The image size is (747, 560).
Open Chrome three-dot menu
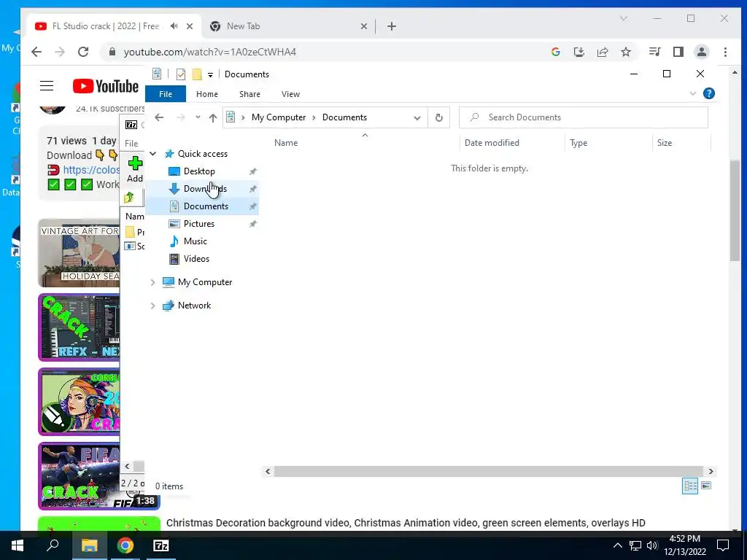725,52
